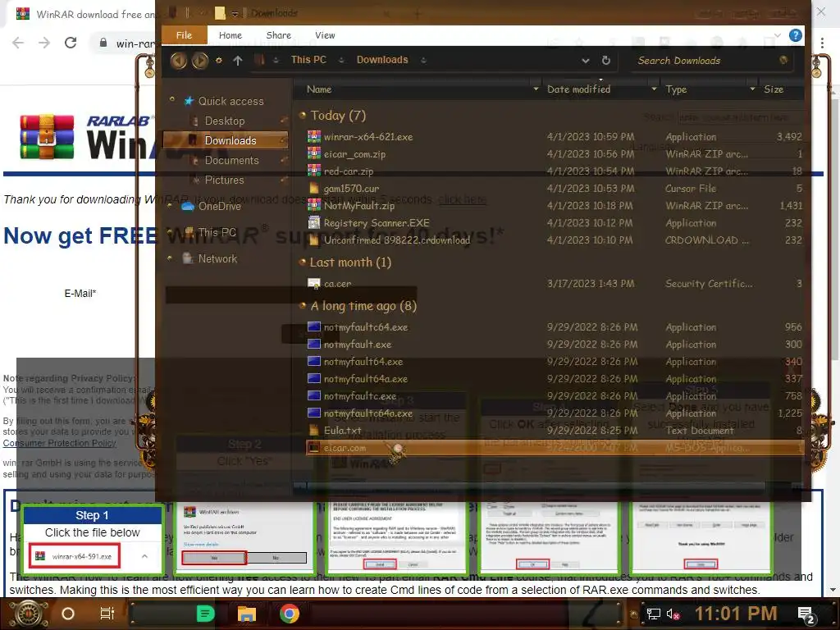840x630 pixels.
Task: Open taskbar clock showing 11:01 PM
Action: point(736,614)
